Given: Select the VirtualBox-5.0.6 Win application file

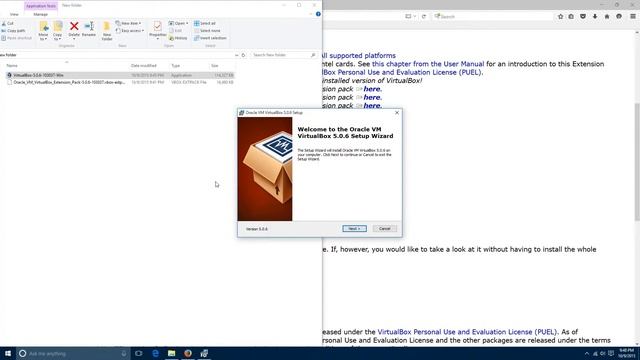Looking at the screenshot, I should tap(120, 75).
